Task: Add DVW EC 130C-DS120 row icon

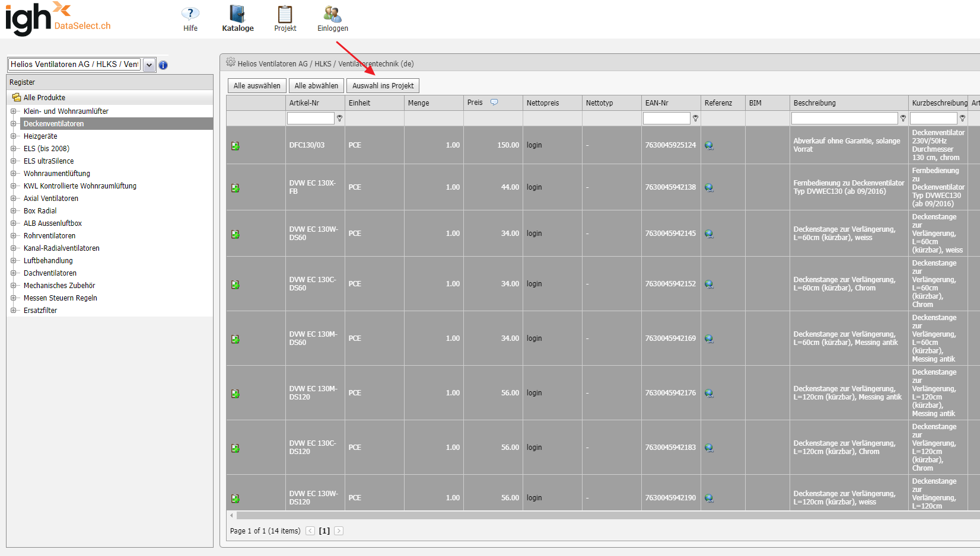Action: tap(235, 448)
